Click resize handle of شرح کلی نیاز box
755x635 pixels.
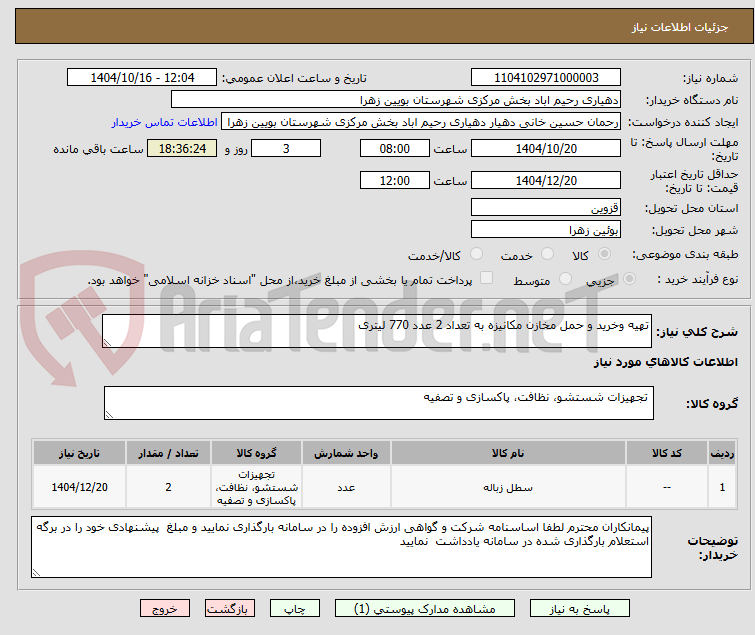(x=107, y=342)
